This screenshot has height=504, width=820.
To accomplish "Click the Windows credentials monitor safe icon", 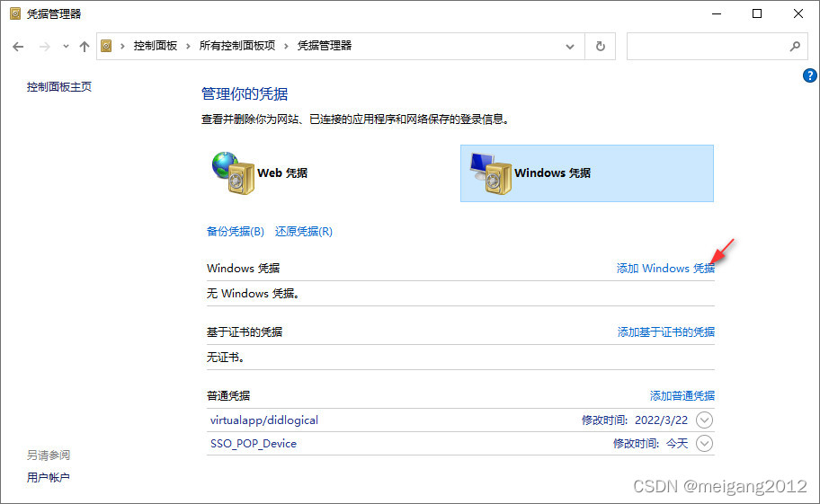I will pos(491,173).
